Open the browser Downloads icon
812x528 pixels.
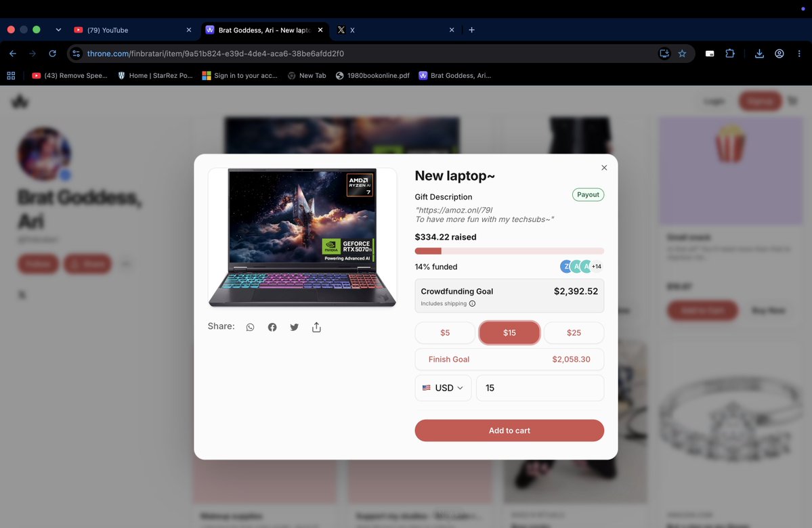click(759, 53)
